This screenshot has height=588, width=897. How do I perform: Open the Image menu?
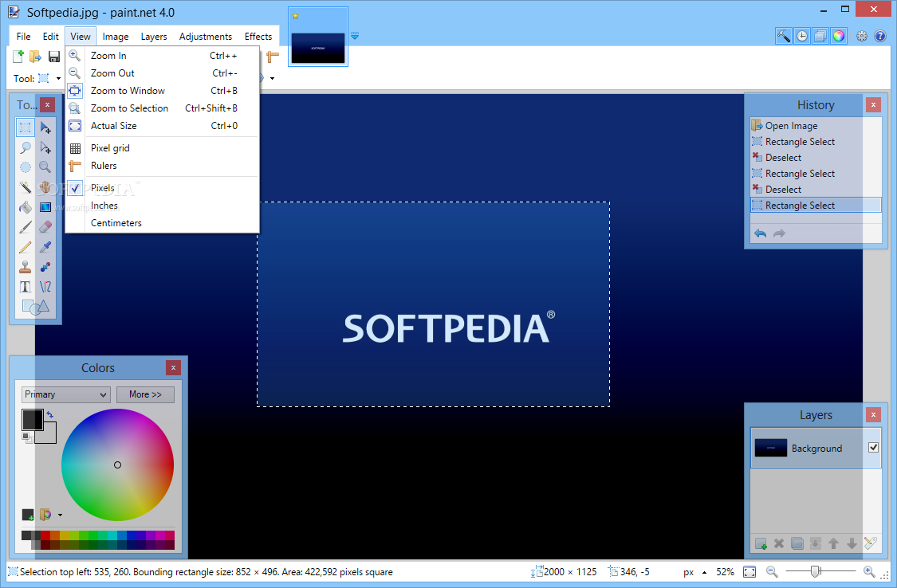pos(116,37)
